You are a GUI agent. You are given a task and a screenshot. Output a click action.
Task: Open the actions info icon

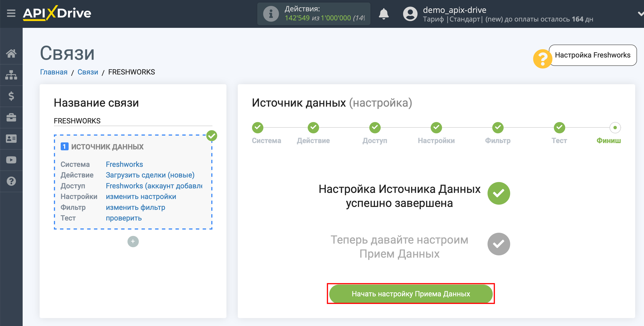tap(271, 14)
